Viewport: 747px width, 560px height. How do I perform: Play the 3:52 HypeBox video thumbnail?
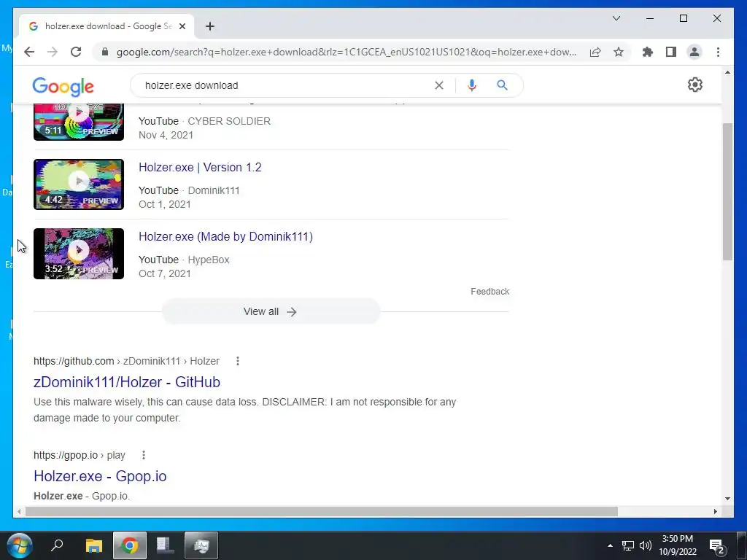79,253
